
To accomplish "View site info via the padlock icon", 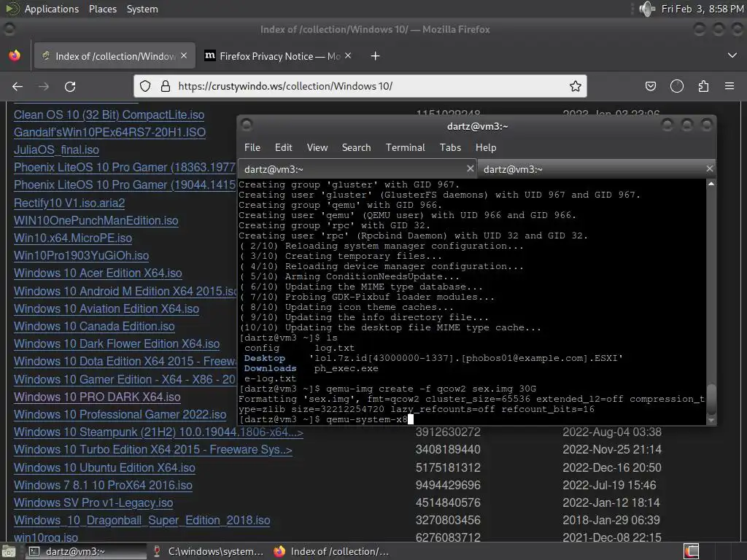I will pyautogui.click(x=166, y=86).
